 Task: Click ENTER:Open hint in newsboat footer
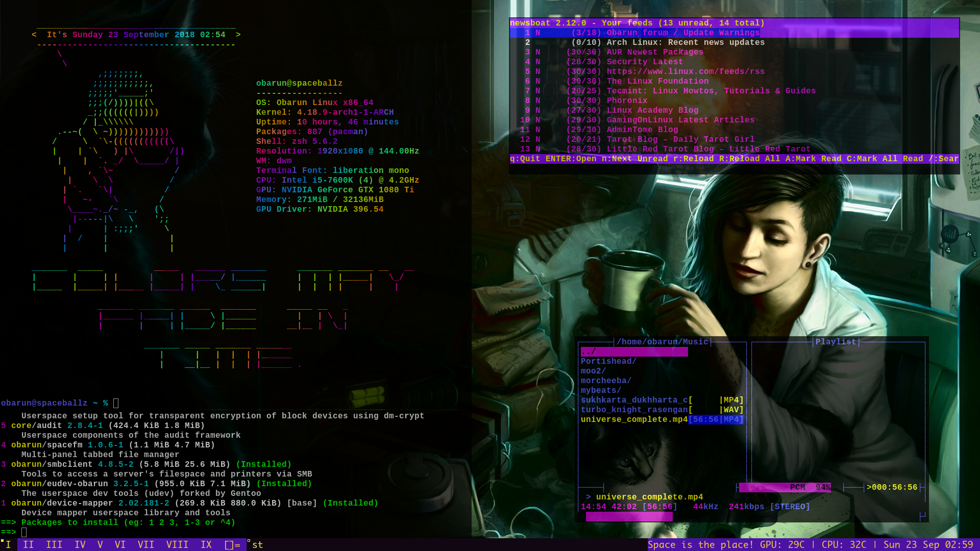[x=571, y=159]
